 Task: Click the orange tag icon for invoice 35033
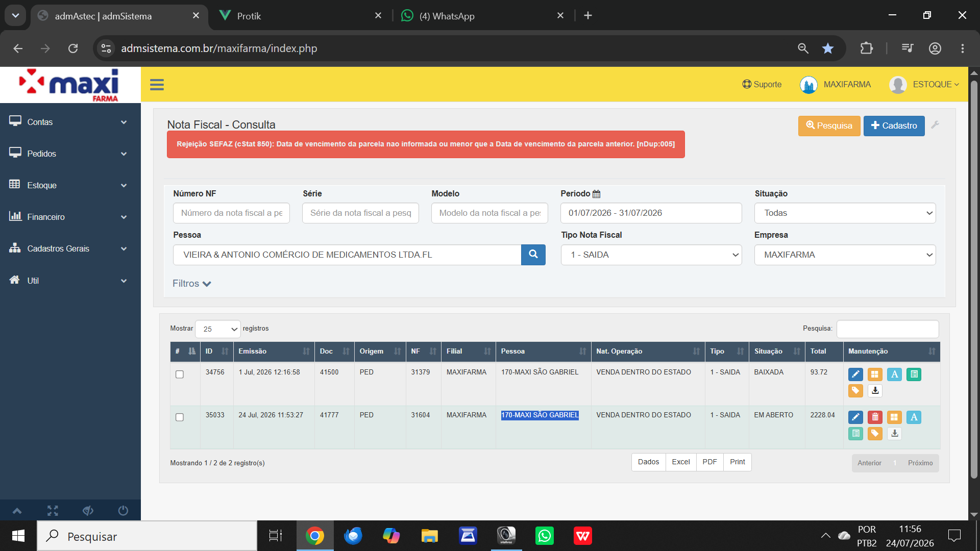[x=875, y=434]
